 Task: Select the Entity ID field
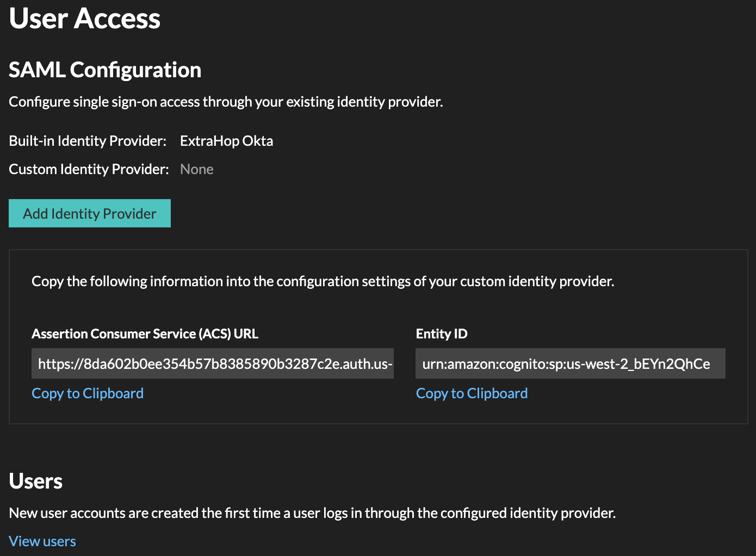(571, 363)
